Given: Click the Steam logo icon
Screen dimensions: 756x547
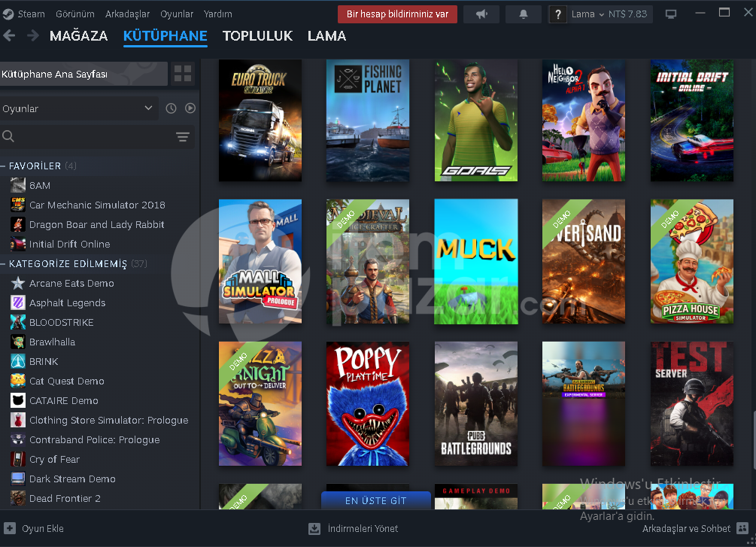Looking at the screenshot, I should pos(8,14).
